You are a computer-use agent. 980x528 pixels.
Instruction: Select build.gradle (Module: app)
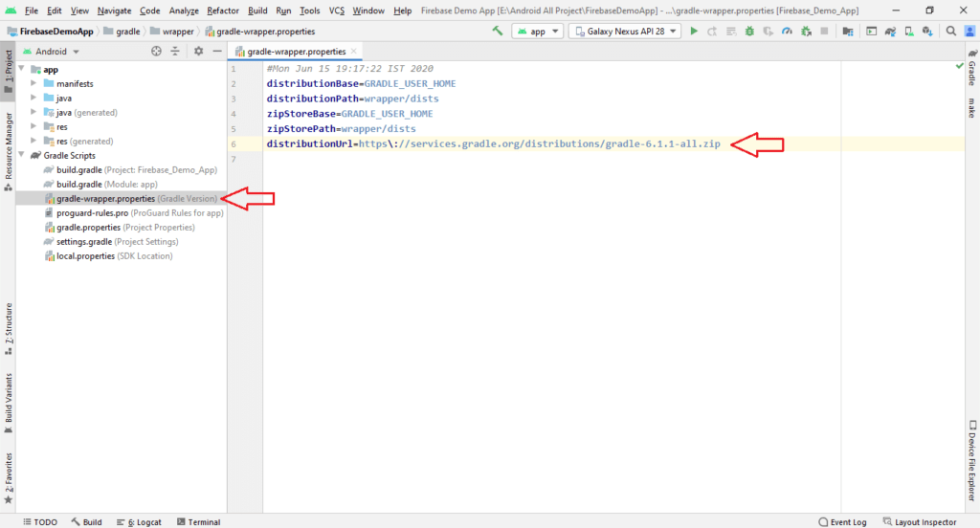pyautogui.click(x=100, y=185)
